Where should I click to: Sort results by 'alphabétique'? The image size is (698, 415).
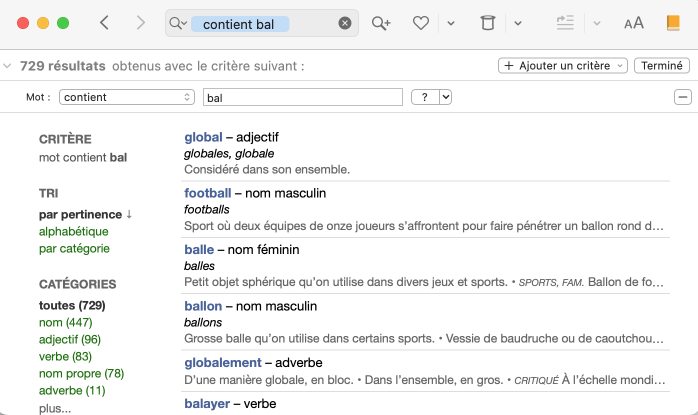73,231
